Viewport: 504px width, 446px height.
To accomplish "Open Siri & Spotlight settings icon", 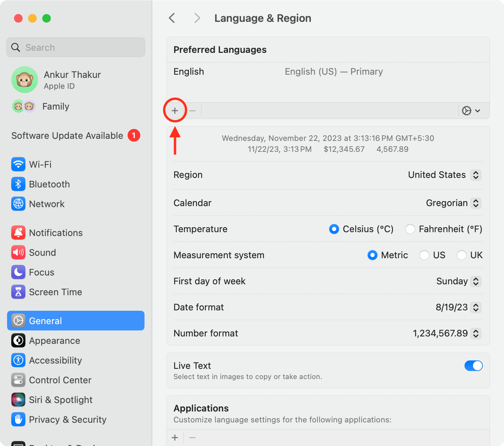I will (x=18, y=399).
